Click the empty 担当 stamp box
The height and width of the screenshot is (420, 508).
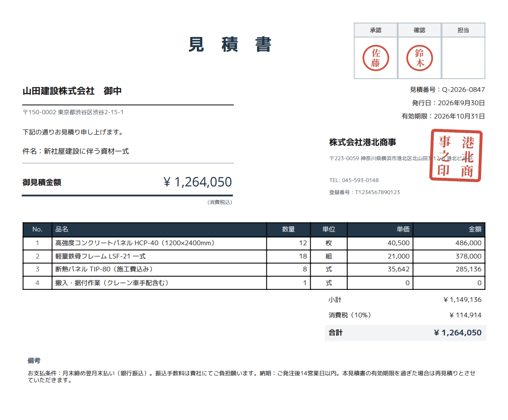[463, 58]
